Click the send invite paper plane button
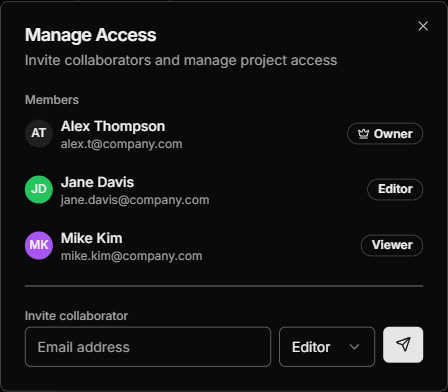 [403, 345]
